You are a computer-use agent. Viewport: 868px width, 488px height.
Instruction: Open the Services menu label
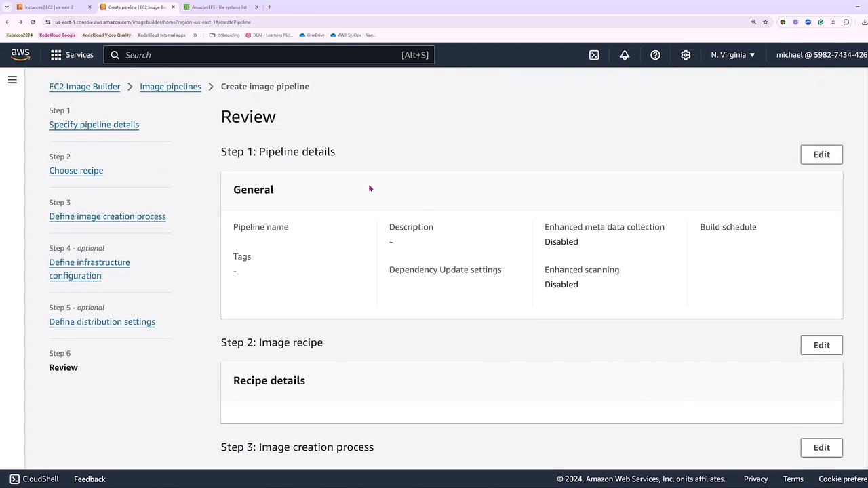[79, 55]
